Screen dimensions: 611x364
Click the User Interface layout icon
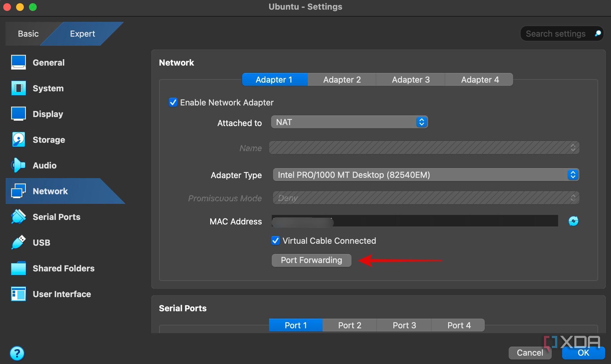[x=18, y=294]
